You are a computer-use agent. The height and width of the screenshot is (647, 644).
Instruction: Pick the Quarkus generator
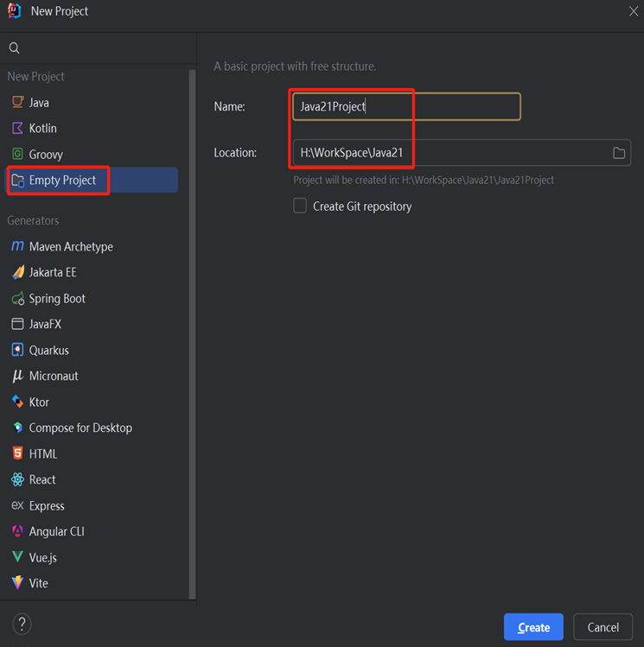[x=92, y=351]
